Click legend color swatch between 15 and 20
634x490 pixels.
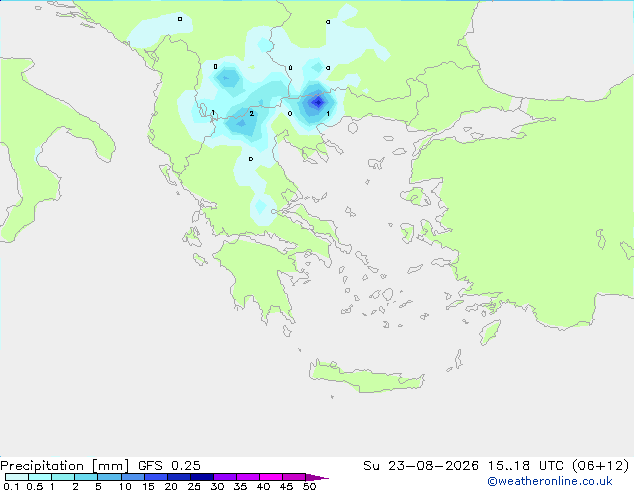(156, 477)
